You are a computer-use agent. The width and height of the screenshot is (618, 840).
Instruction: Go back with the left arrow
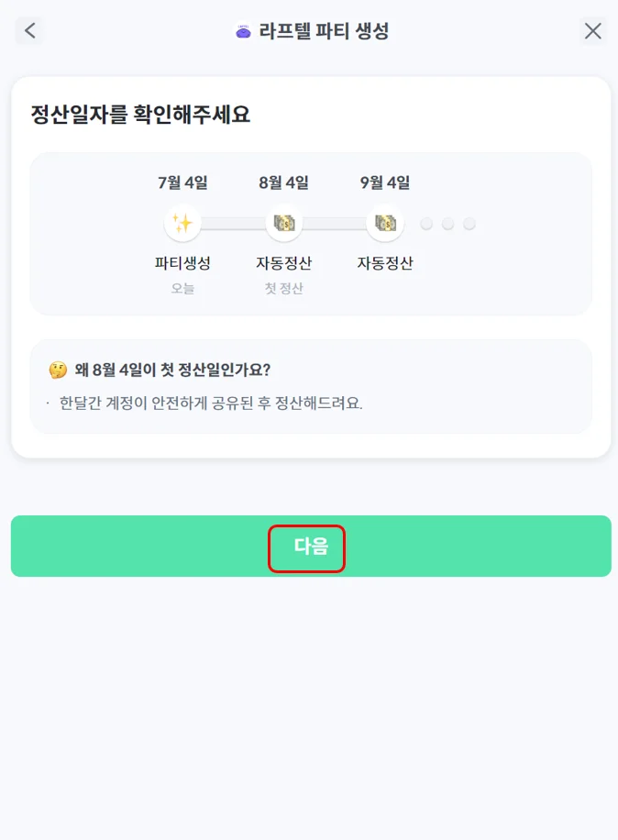(29, 30)
